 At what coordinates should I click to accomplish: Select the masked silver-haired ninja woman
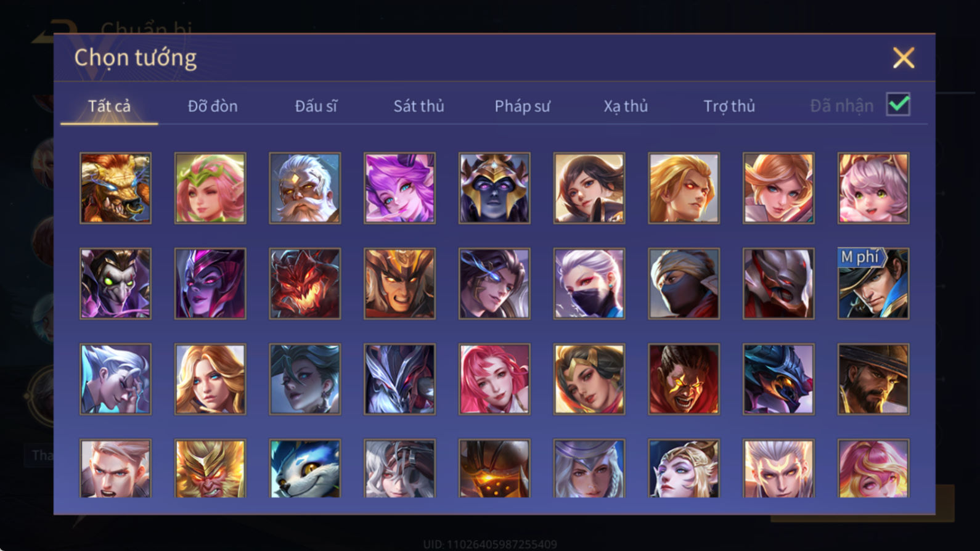[589, 284]
